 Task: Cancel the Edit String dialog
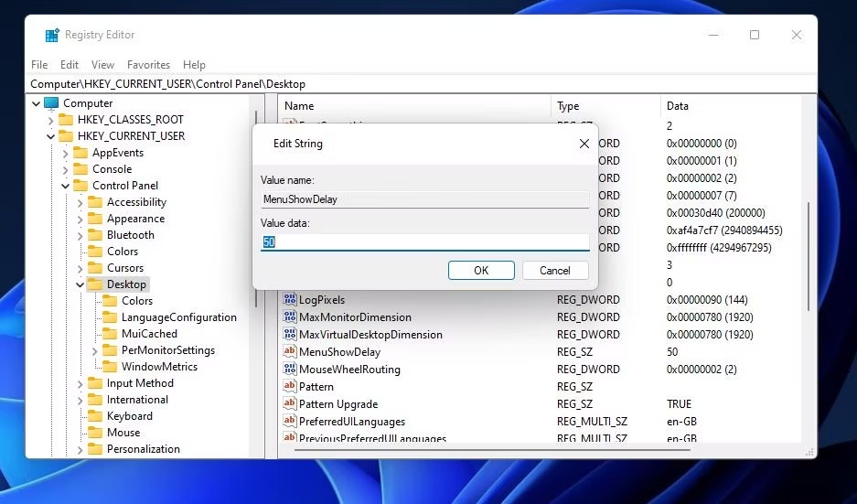point(555,270)
